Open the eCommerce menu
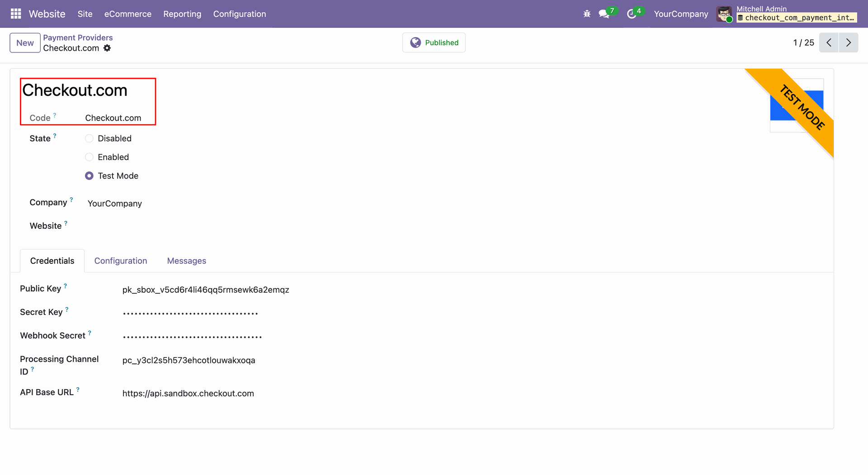The height and width of the screenshot is (475, 868). [128, 14]
